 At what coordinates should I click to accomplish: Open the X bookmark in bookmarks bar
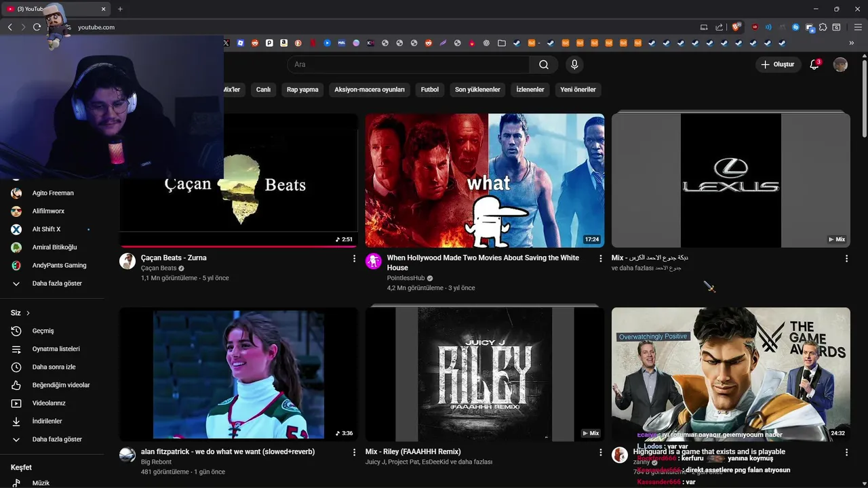click(x=226, y=43)
